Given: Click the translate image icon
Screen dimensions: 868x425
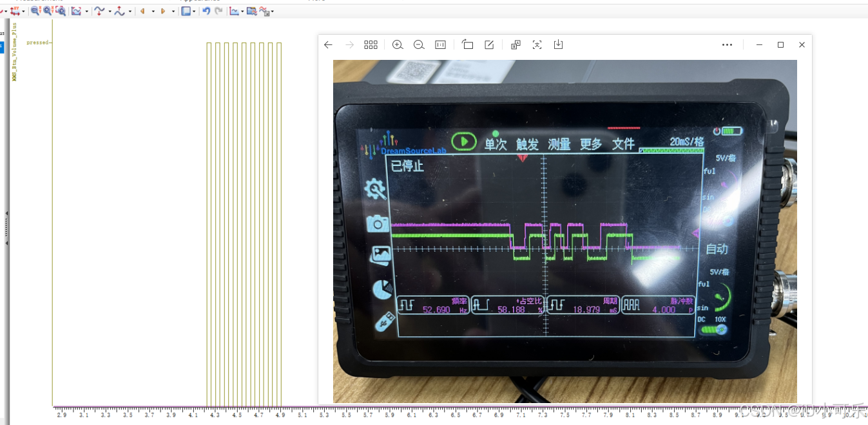Looking at the screenshot, I should click(516, 44).
